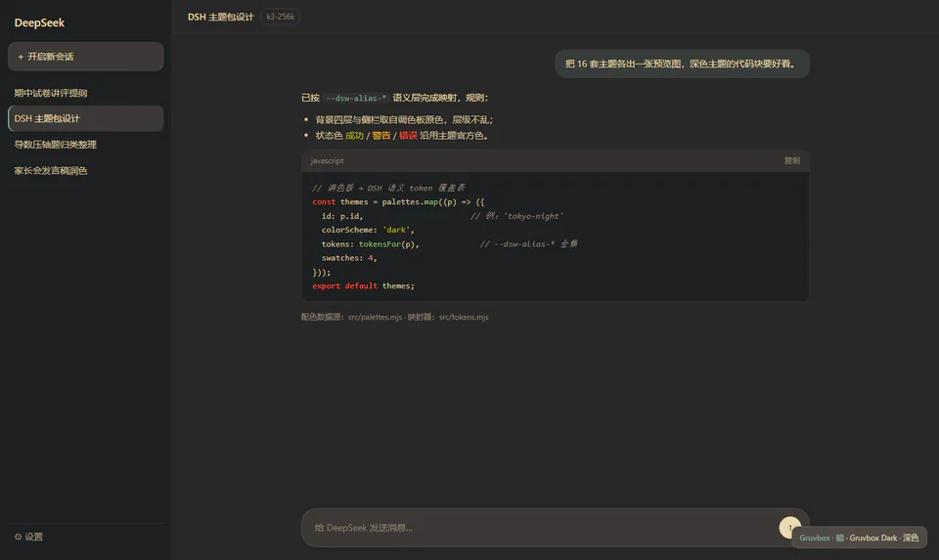The image size is (939, 560).
Task: Click the green 成功 status word
Action: (x=354, y=135)
